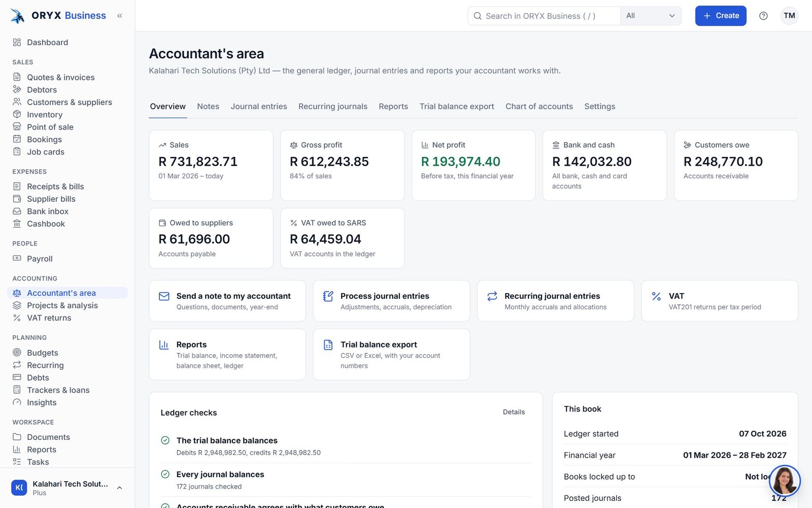Open Customers & suppliers section

click(67, 102)
